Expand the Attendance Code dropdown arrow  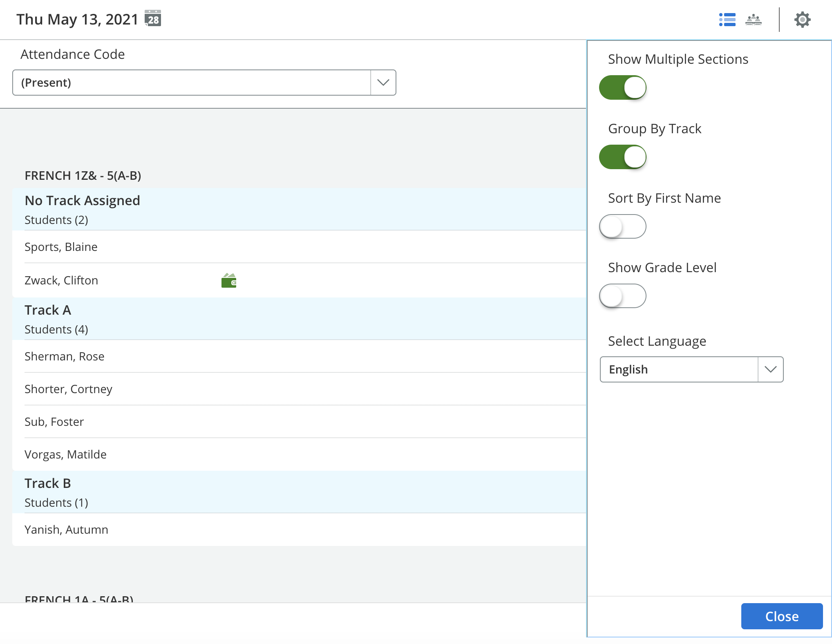point(383,83)
